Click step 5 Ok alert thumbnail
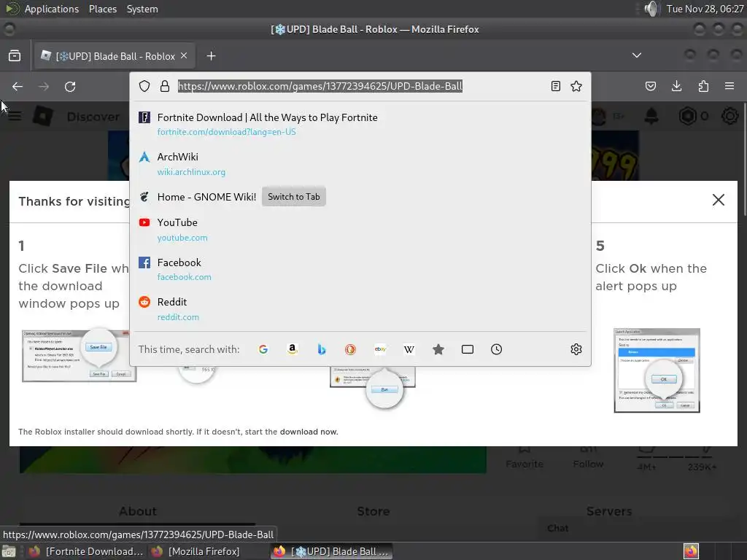The height and width of the screenshot is (560, 747). point(657,370)
